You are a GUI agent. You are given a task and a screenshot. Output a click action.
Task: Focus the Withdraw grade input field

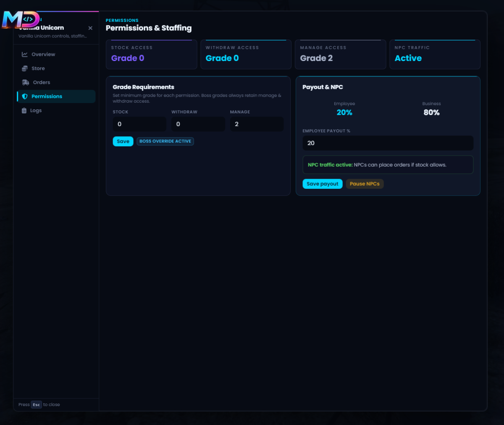(198, 124)
